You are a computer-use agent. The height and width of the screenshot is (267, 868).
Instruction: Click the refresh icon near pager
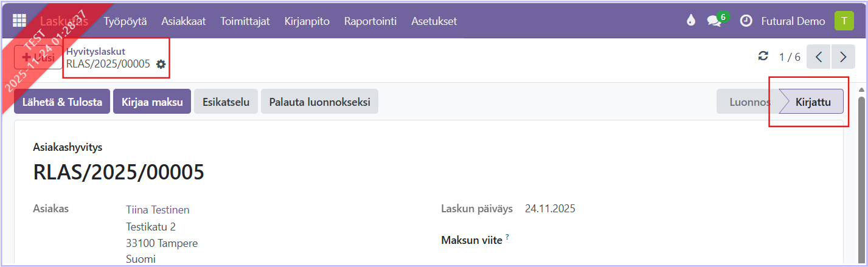[763, 57]
